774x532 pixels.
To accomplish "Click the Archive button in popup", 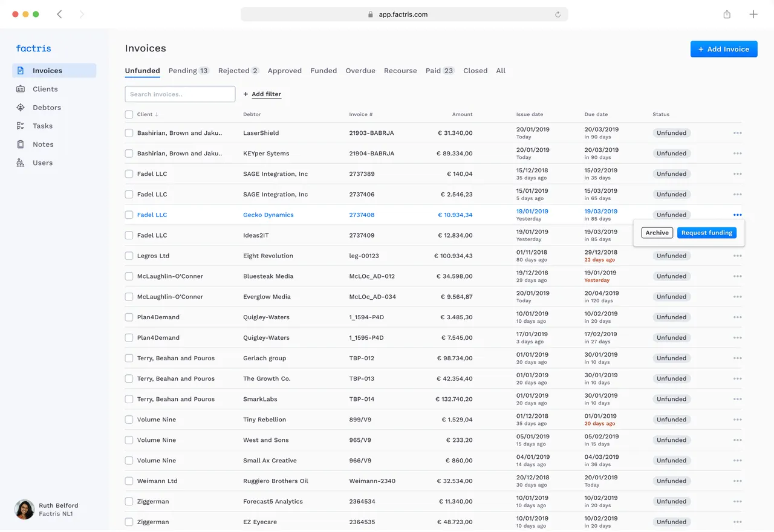I will pyautogui.click(x=657, y=233).
